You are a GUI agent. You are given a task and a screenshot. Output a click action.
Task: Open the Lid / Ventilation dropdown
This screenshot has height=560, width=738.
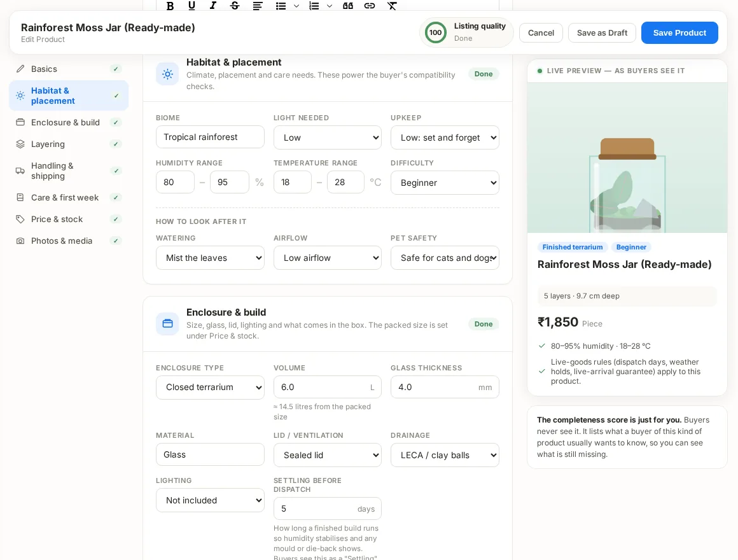328,455
